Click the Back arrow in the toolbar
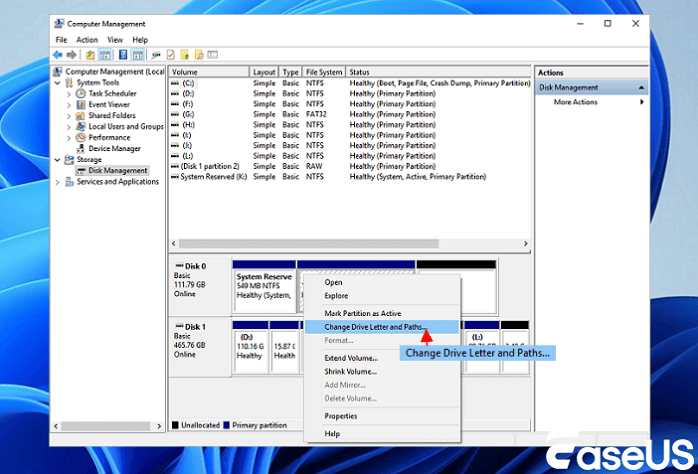 (58, 54)
